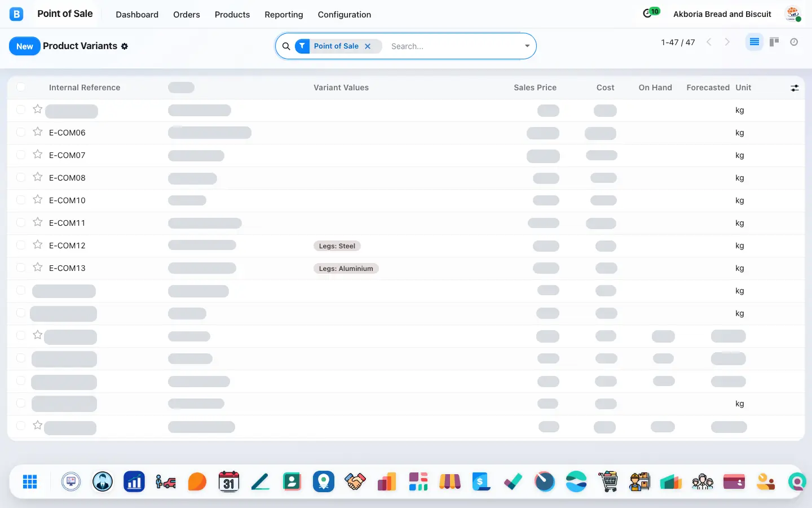Open the handshake CRM icon in dock
This screenshot has width=812, height=508.
click(355, 481)
